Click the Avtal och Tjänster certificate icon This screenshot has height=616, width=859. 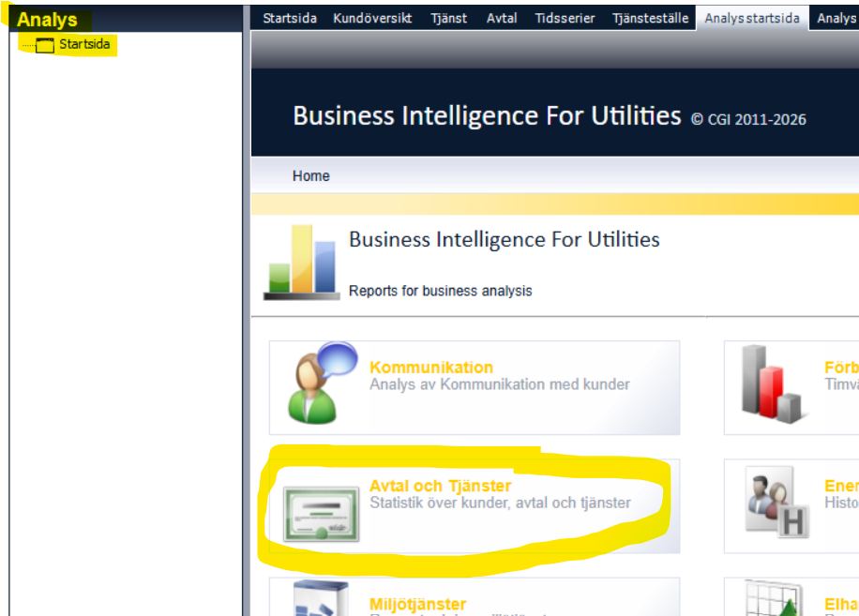pyautogui.click(x=322, y=514)
